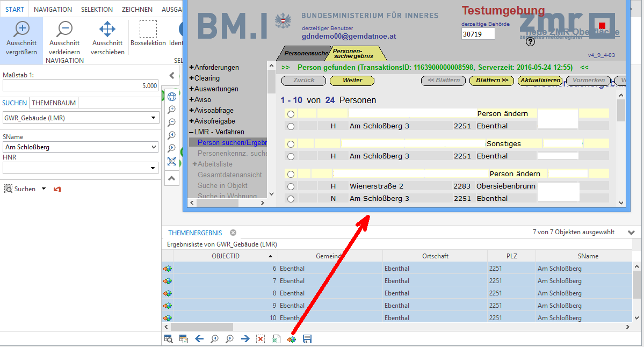Click the Excel export icon below the results
This screenshot has height=347, width=644.
[x=276, y=339]
